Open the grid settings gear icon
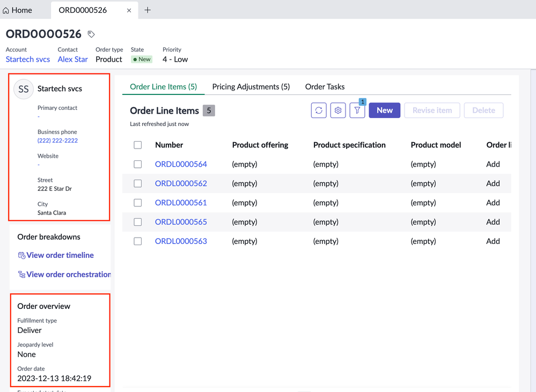Viewport: 536px width, 392px height. click(x=337, y=110)
